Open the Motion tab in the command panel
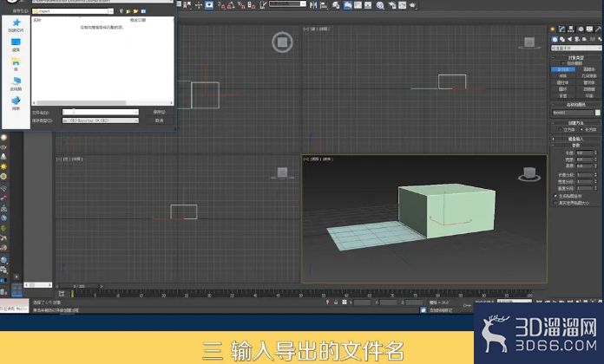The width and height of the screenshot is (604, 364). [x=580, y=29]
